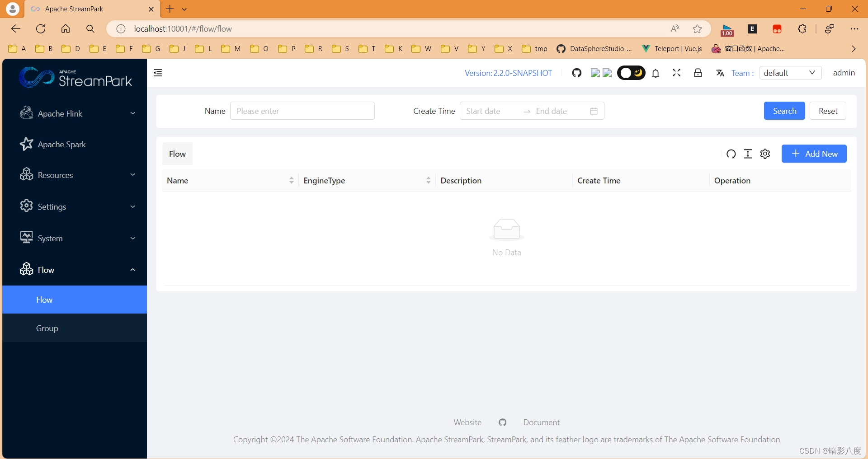Expand the Resources menu

(x=75, y=175)
